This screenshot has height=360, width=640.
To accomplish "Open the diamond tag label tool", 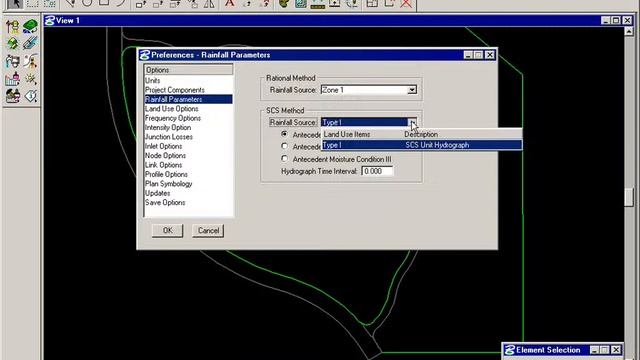I will [30, 96].
